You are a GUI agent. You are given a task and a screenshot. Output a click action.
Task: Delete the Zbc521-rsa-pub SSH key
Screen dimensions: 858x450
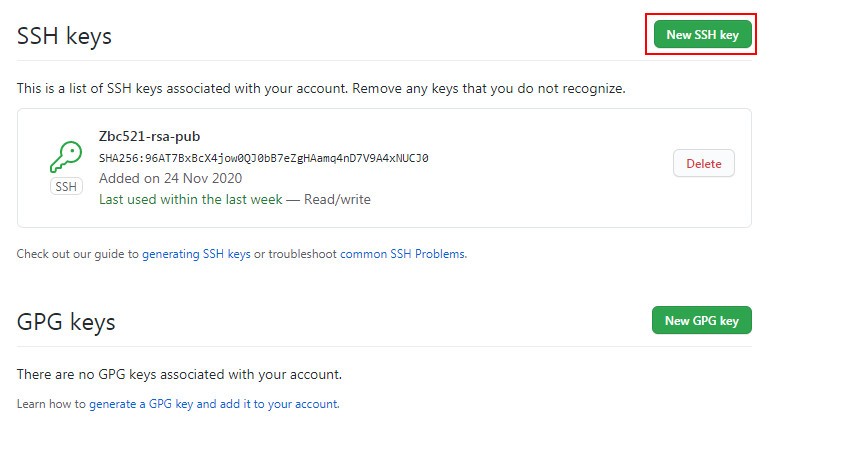(703, 164)
